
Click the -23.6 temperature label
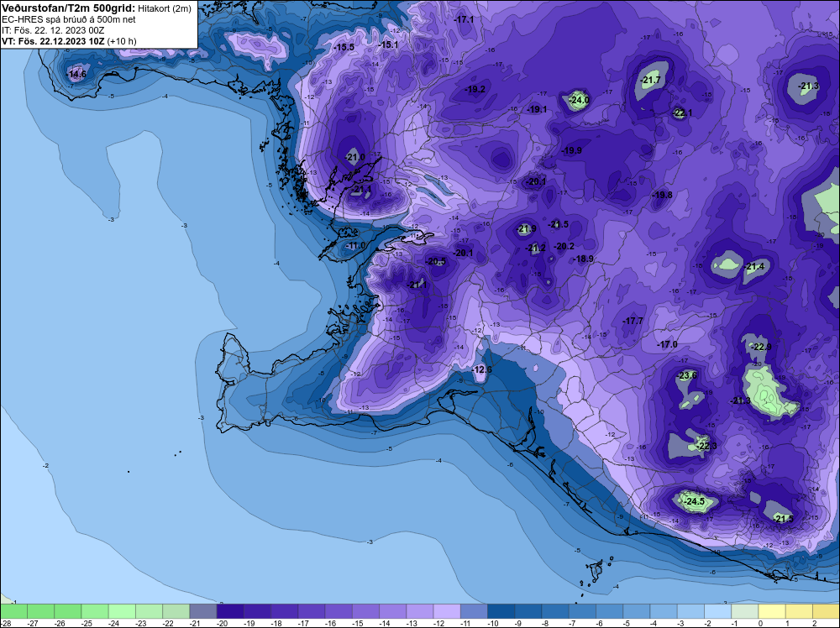[x=687, y=375]
